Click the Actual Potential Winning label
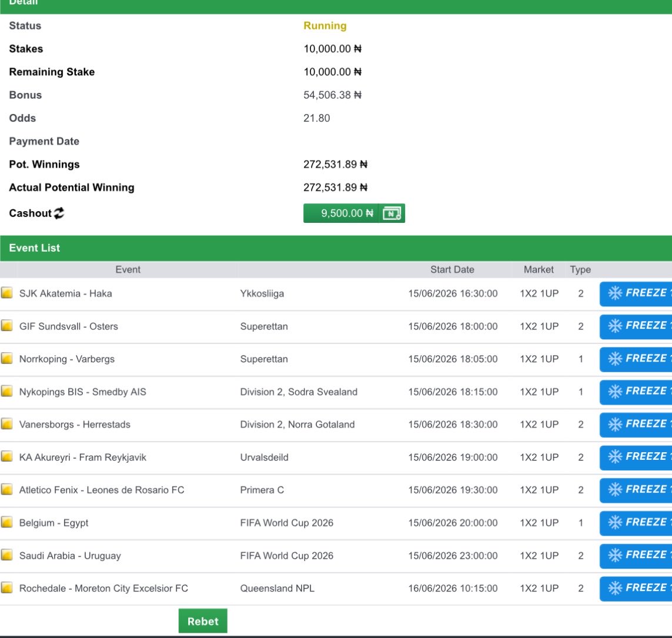Viewport: 672px width, 638px height. coord(72,188)
